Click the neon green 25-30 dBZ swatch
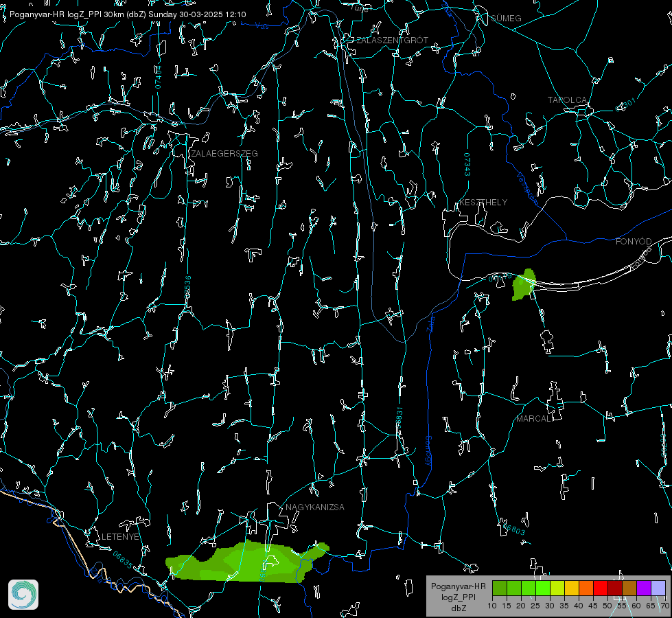The height and width of the screenshot is (618, 672). (x=543, y=588)
